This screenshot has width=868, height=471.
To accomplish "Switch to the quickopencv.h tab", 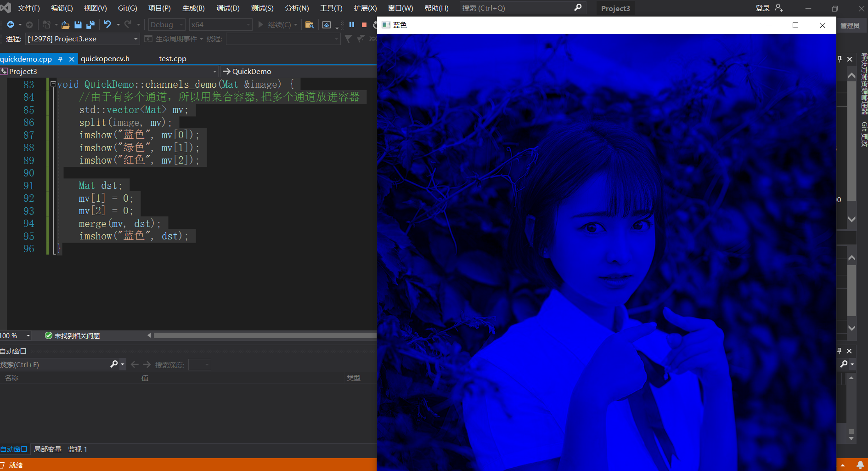I will coord(105,59).
